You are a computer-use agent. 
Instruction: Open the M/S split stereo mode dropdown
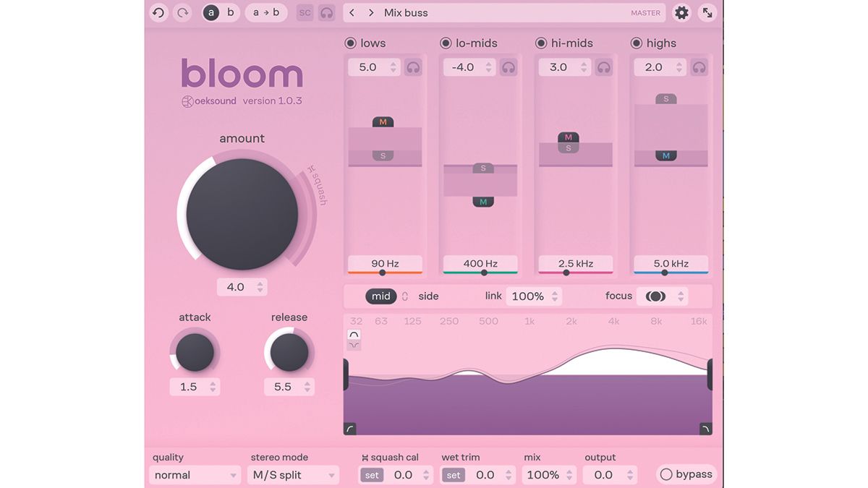(x=292, y=475)
